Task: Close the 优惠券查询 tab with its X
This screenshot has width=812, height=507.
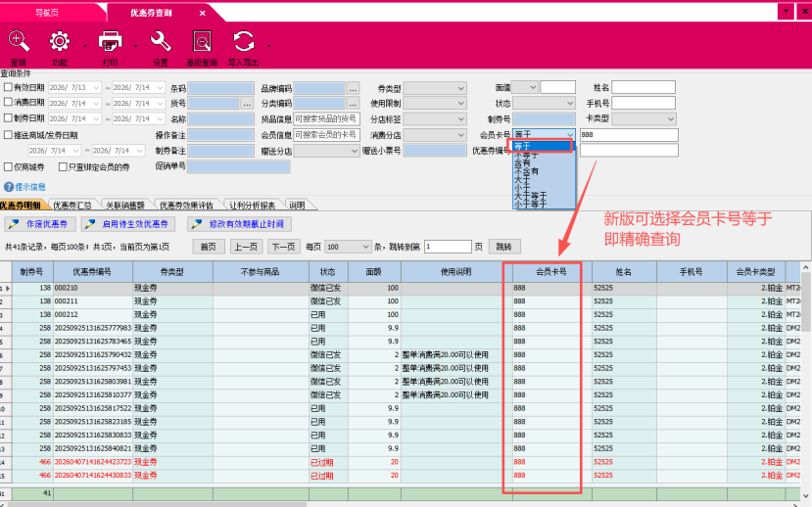Action: [x=203, y=13]
